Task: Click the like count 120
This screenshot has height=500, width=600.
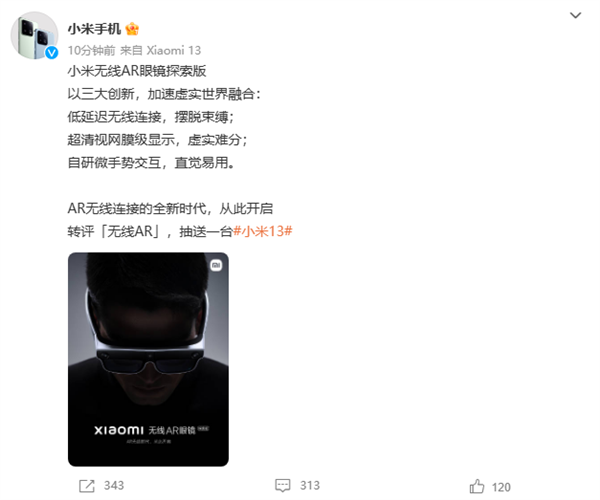Action: (x=501, y=487)
